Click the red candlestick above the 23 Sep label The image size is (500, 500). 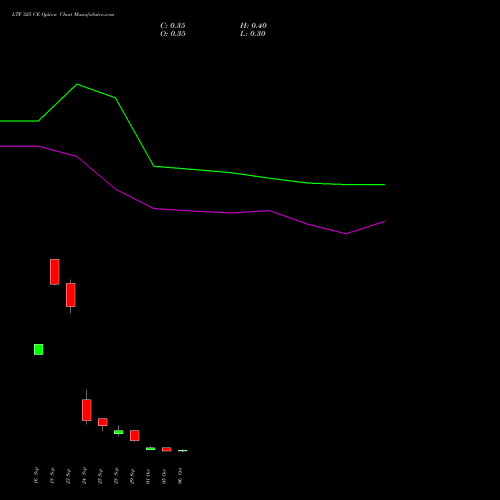(71, 295)
